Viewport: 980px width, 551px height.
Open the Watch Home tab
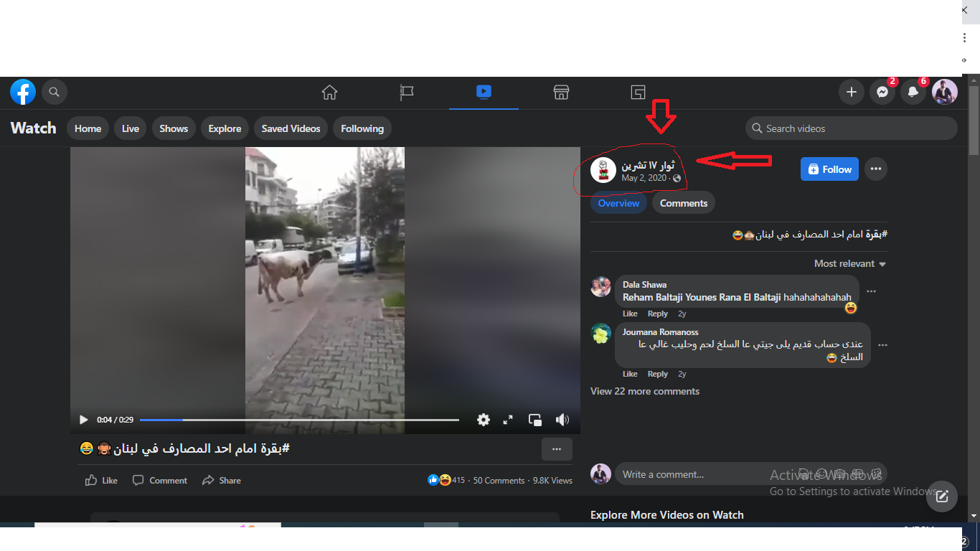coord(88,128)
